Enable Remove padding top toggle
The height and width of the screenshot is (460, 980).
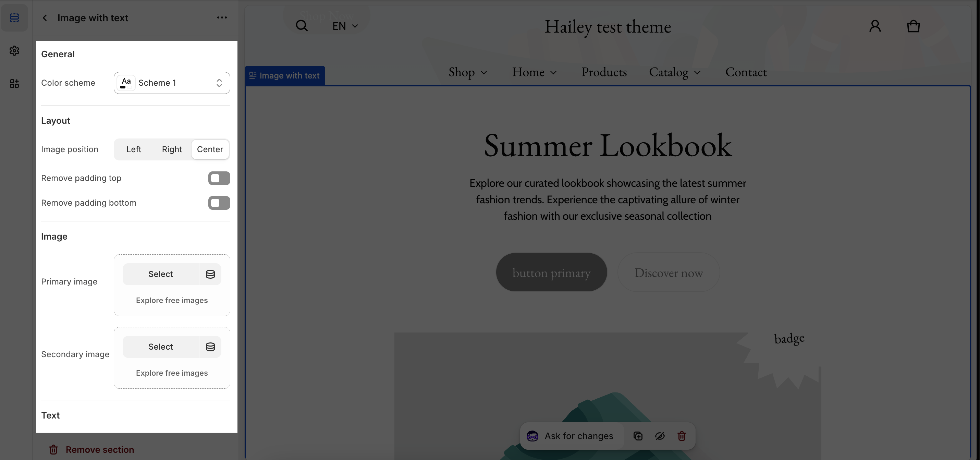click(x=219, y=178)
